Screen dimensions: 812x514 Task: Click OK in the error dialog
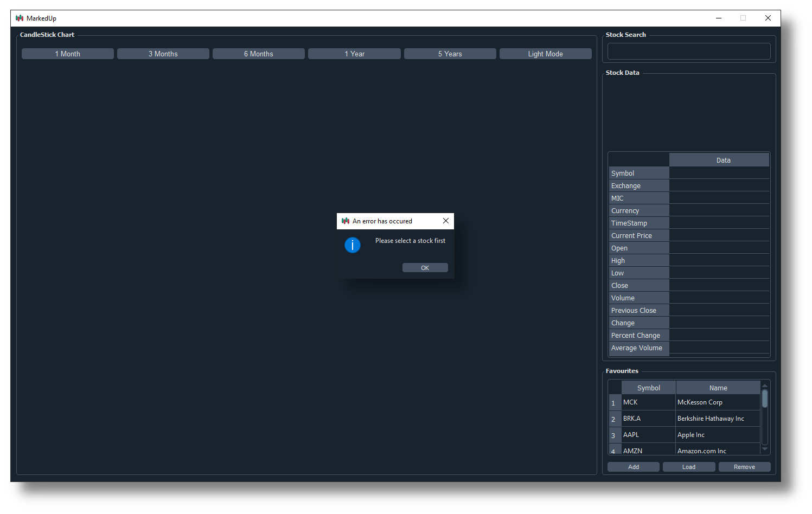tap(425, 268)
